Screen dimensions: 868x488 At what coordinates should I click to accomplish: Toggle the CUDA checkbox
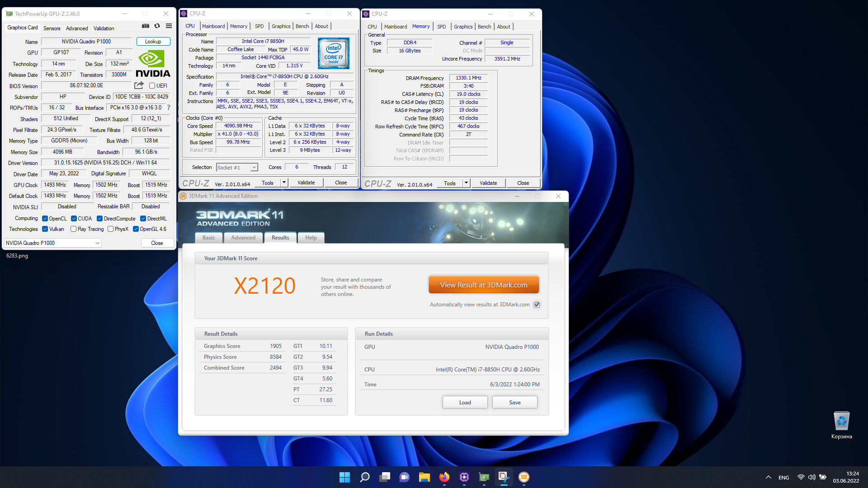click(74, 219)
